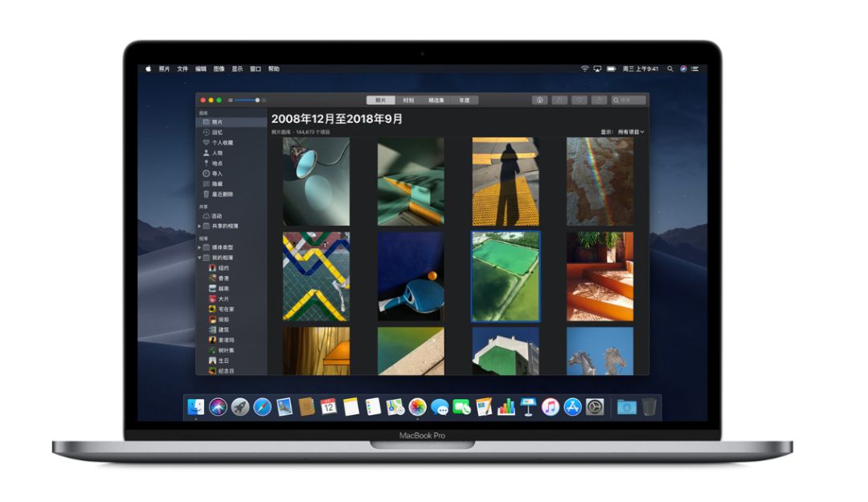Open the 文件 menu
The image size is (868, 502).
182,68
